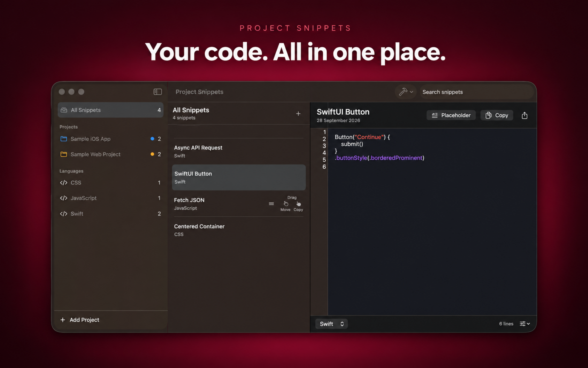
Task: Click the 4 snippets count label
Action: click(x=184, y=118)
